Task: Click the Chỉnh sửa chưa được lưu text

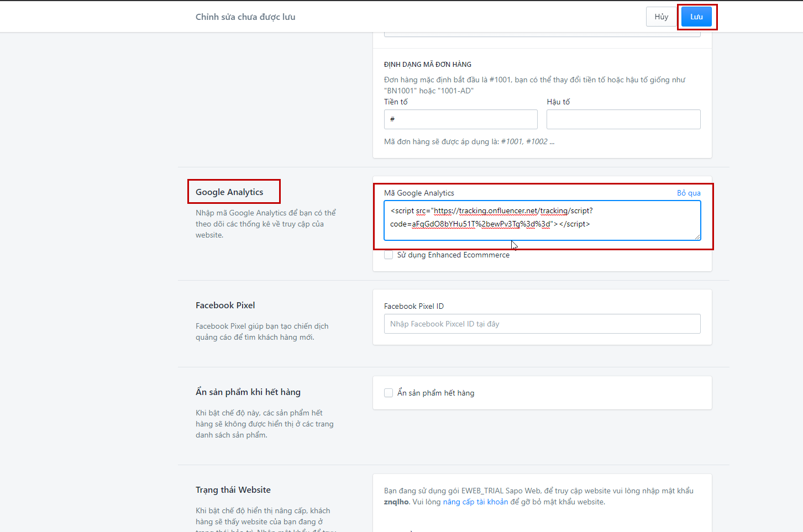Action: [245, 17]
